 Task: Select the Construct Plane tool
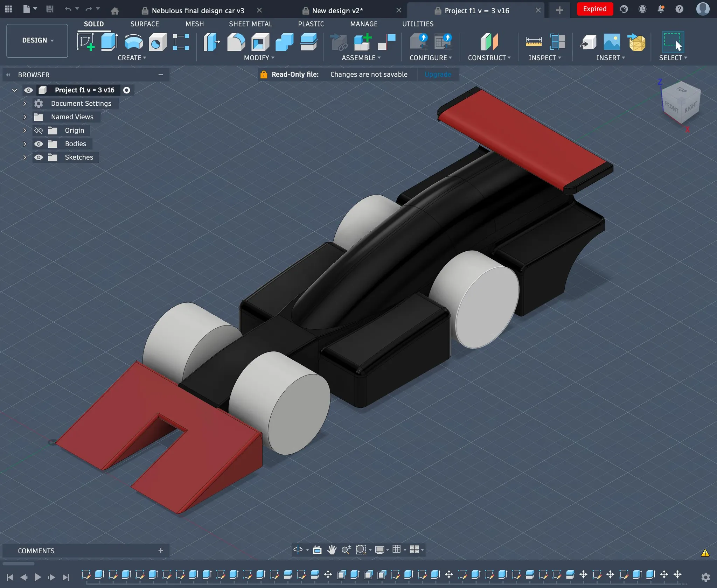pos(489,42)
